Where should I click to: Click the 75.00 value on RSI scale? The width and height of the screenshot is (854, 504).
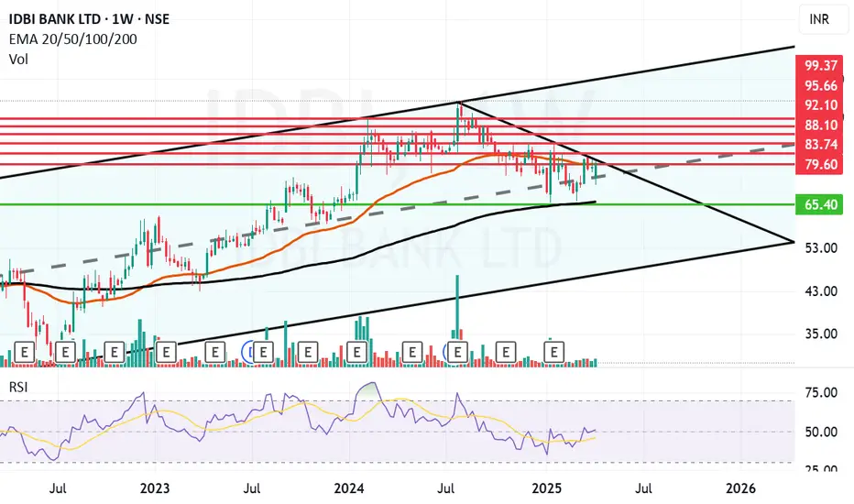pos(821,392)
